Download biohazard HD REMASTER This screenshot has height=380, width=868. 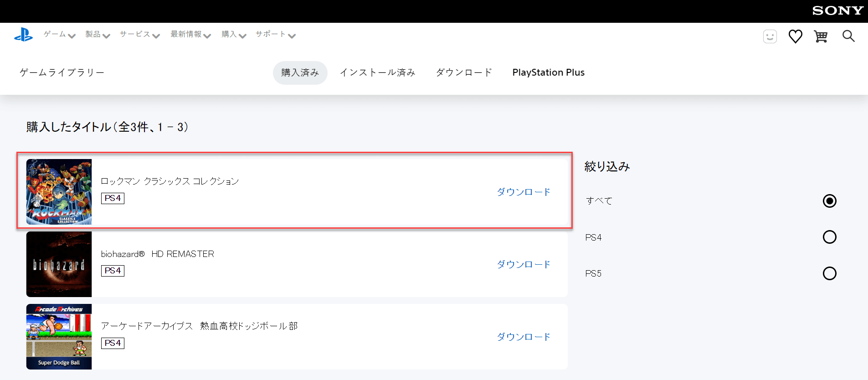point(524,264)
